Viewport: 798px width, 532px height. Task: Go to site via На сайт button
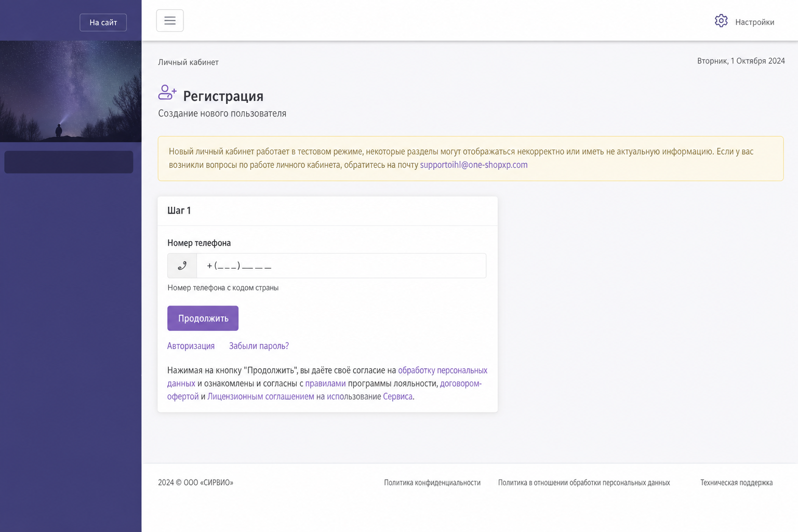pos(103,22)
